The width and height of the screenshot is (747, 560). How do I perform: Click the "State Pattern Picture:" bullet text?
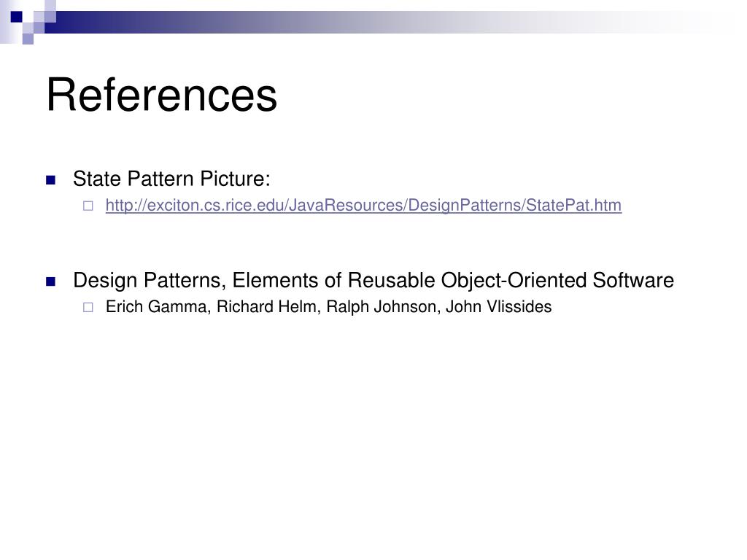point(171,179)
